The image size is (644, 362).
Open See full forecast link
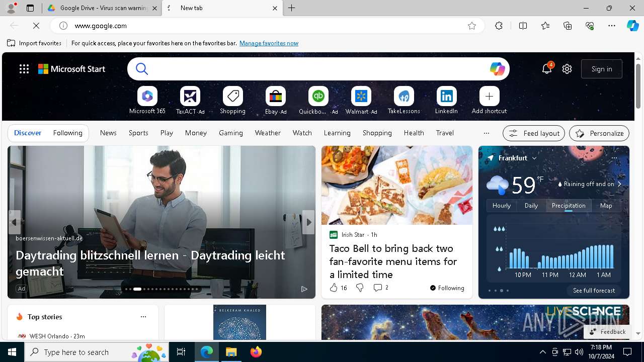pyautogui.click(x=594, y=291)
